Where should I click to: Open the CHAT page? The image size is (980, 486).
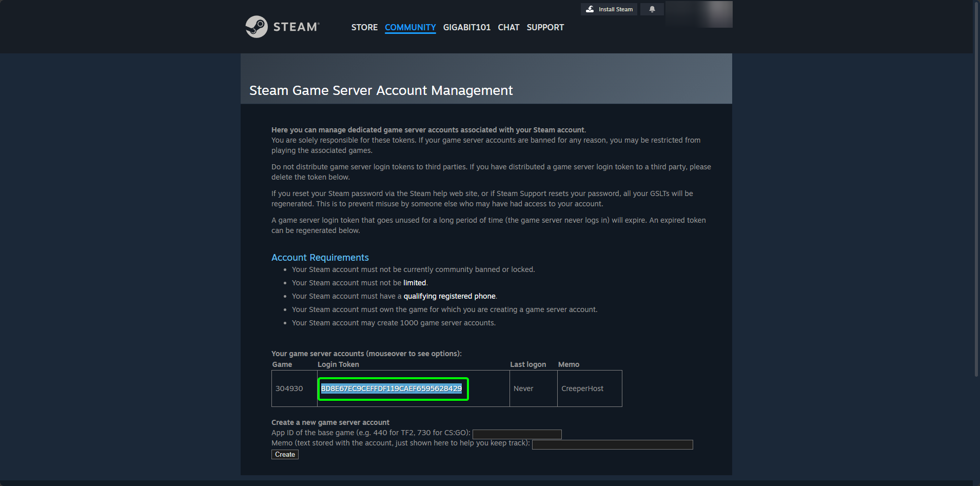[508, 27]
